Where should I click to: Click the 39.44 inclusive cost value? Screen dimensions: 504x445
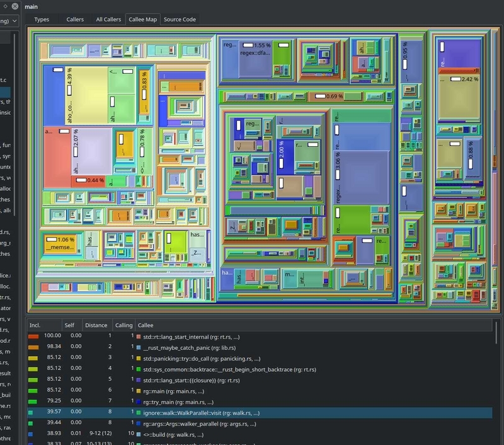point(54,422)
